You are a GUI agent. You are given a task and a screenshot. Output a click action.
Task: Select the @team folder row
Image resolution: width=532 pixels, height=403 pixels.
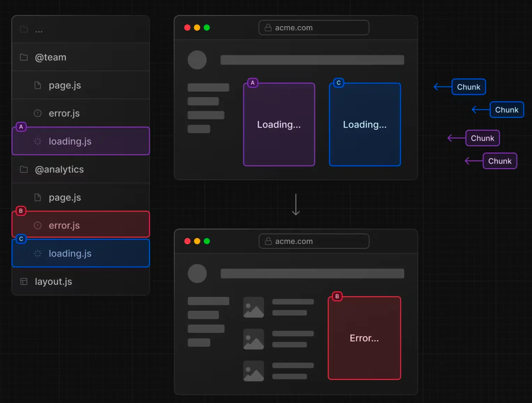point(81,57)
